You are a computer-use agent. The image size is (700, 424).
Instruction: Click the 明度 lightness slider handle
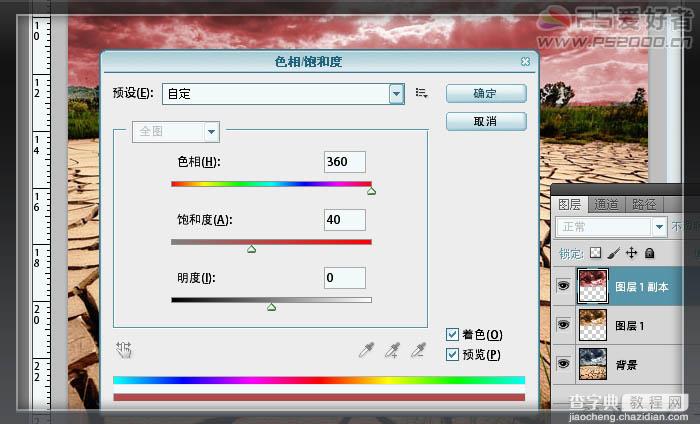coord(271,307)
